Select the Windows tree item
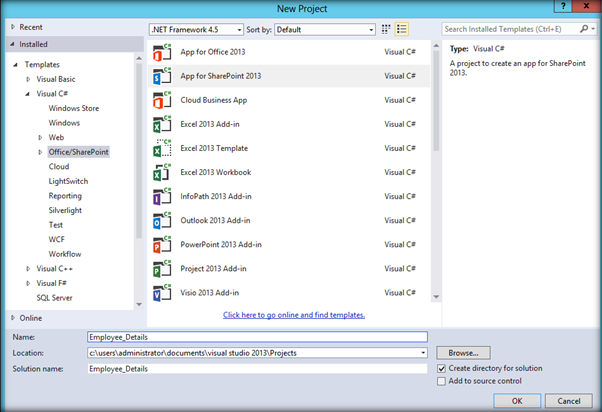 64,123
